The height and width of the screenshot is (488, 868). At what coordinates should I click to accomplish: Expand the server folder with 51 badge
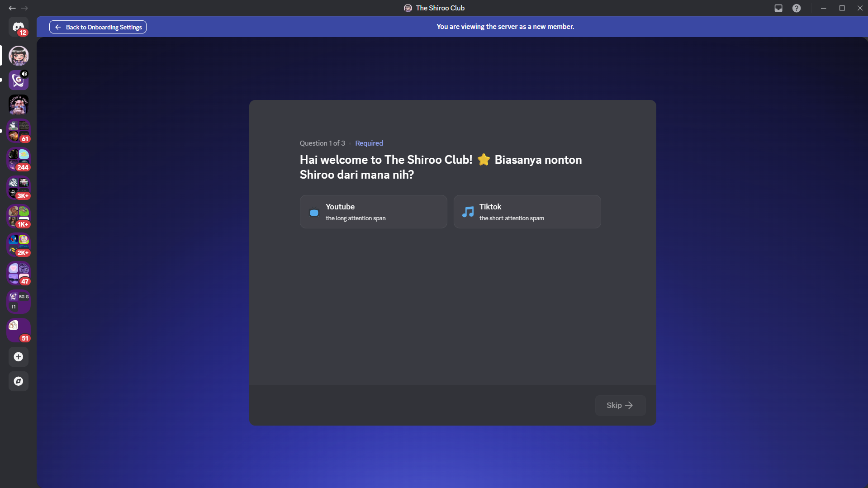[x=19, y=330]
